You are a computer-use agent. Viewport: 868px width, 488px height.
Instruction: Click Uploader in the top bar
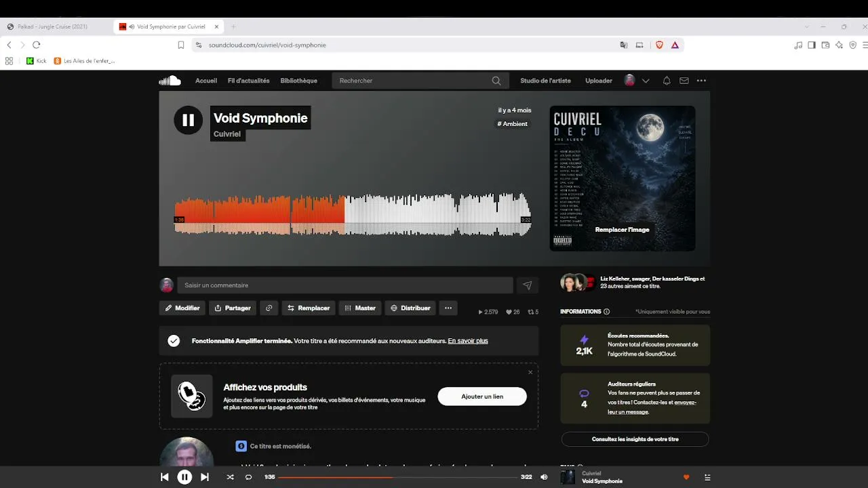coord(599,81)
